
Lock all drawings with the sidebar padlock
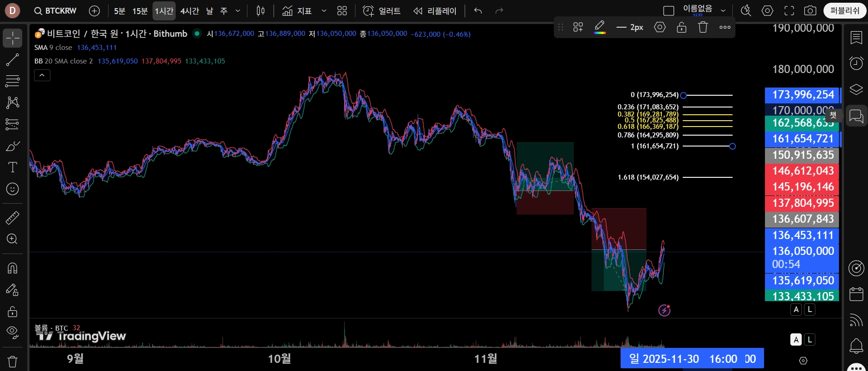13,312
